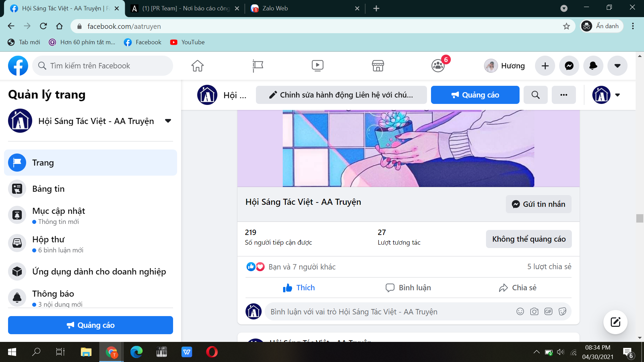The image size is (644, 362).
Task: Open the Windows Start menu
Action: point(12,352)
